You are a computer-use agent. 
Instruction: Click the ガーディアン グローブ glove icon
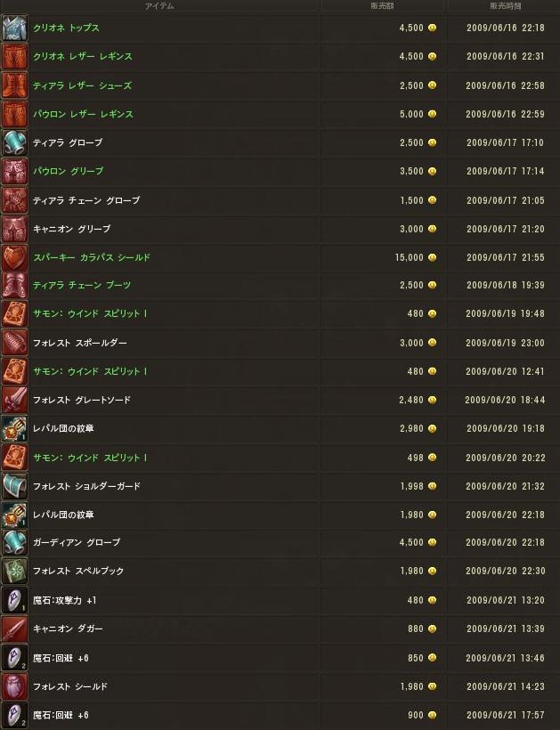[14, 542]
